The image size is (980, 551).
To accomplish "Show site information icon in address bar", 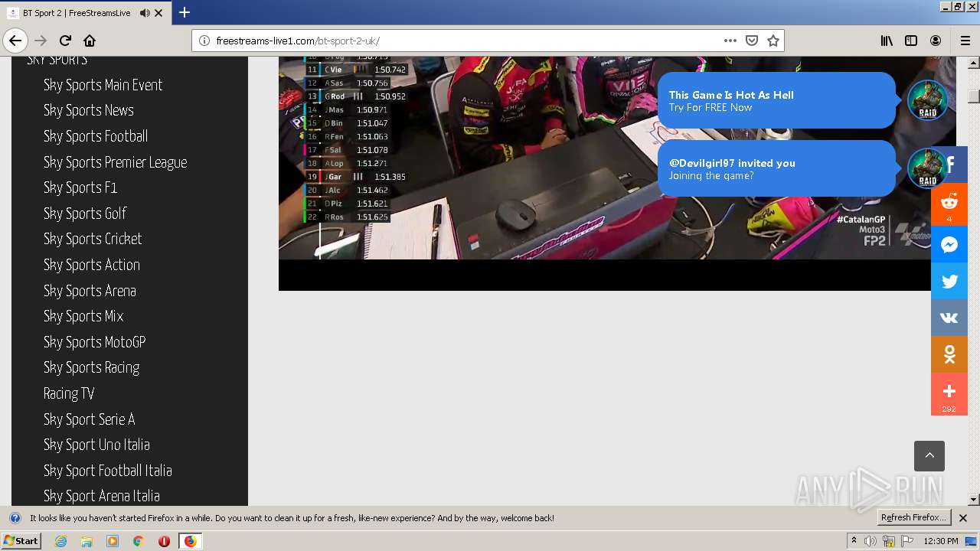I will tap(204, 41).
